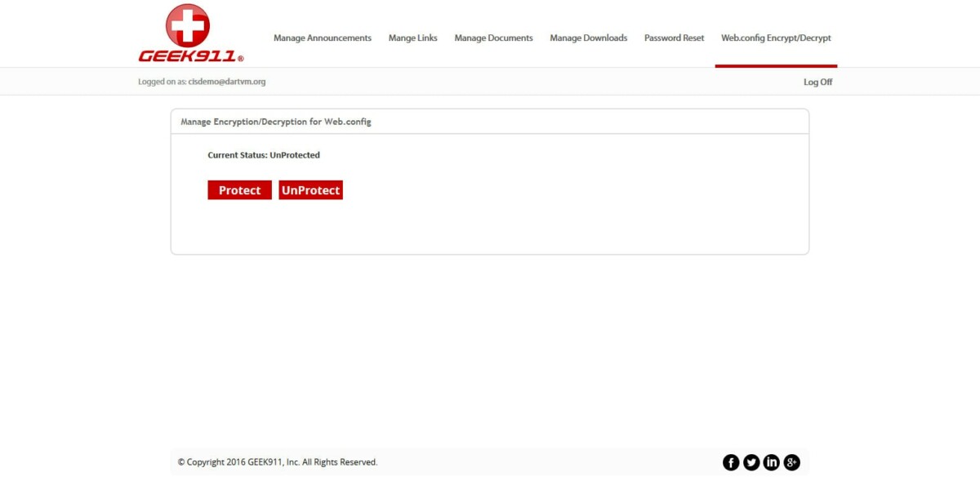Open the Twitter bird social link

coord(751,461)
